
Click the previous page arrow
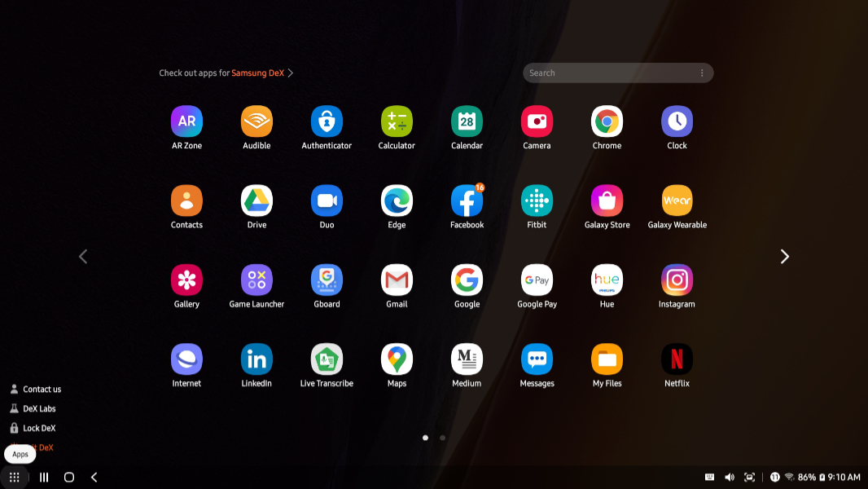[x=82, y=257]
